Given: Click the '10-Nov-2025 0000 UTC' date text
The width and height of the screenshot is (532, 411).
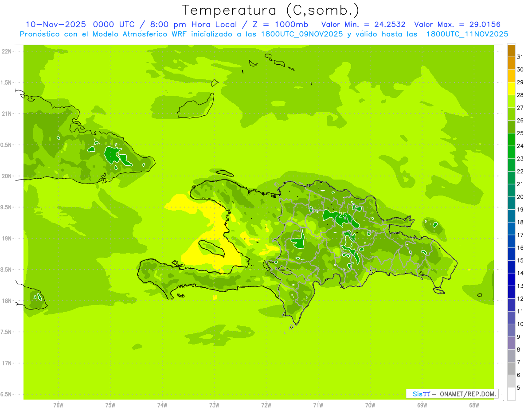Looking at the screenshot, I should click(80, 24).
